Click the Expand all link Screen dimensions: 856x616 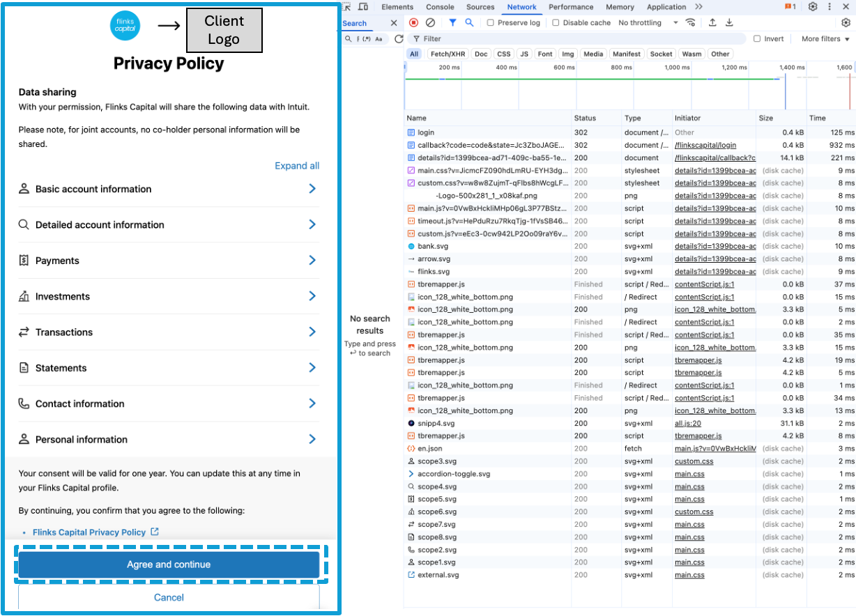297,166
